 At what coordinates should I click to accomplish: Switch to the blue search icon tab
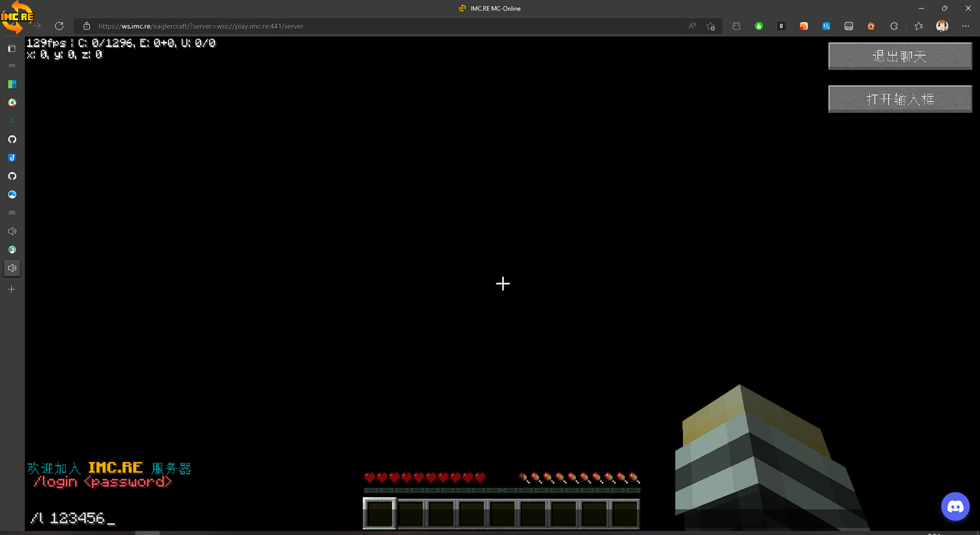pyautogui.click(x=12, y=121)
